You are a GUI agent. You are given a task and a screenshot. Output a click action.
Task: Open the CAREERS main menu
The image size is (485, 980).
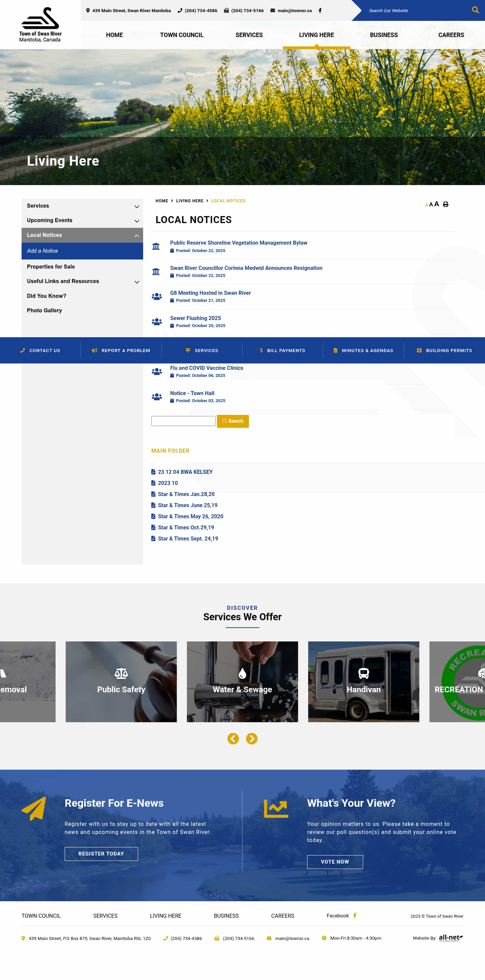tap(451, 35)
